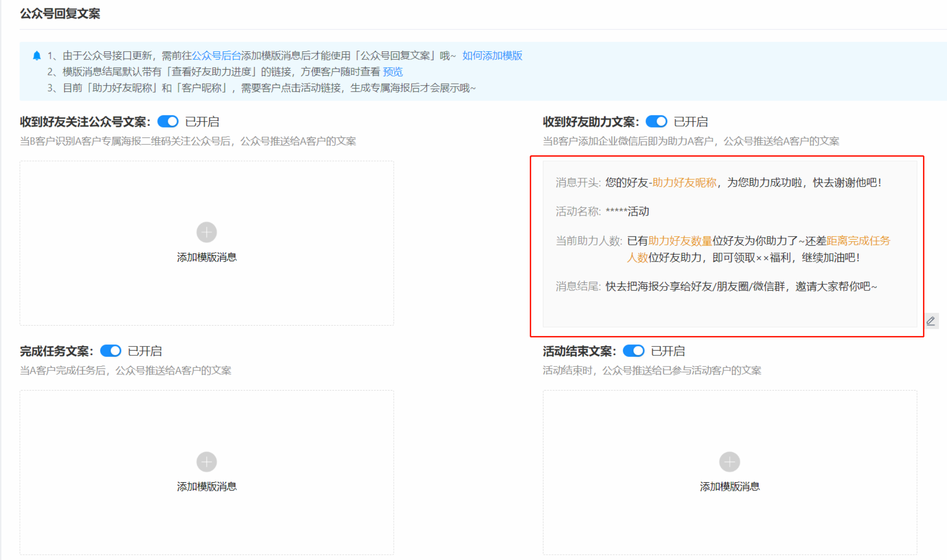947x560 pixels.
Task: Open the 如何添加模版 help link
Action: 492,56
